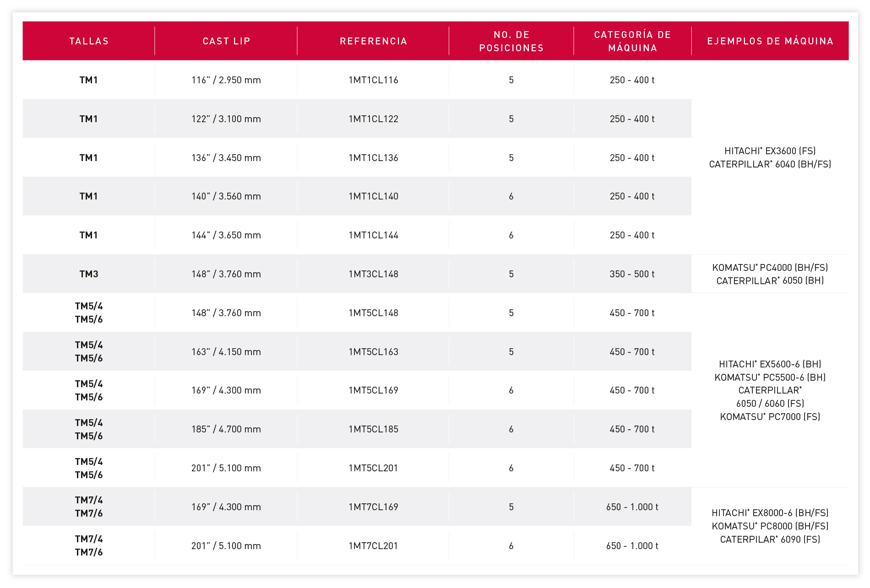Select the 1MT7CL201 reference
Screen dimensions: 870x588
tap(373, 546)
